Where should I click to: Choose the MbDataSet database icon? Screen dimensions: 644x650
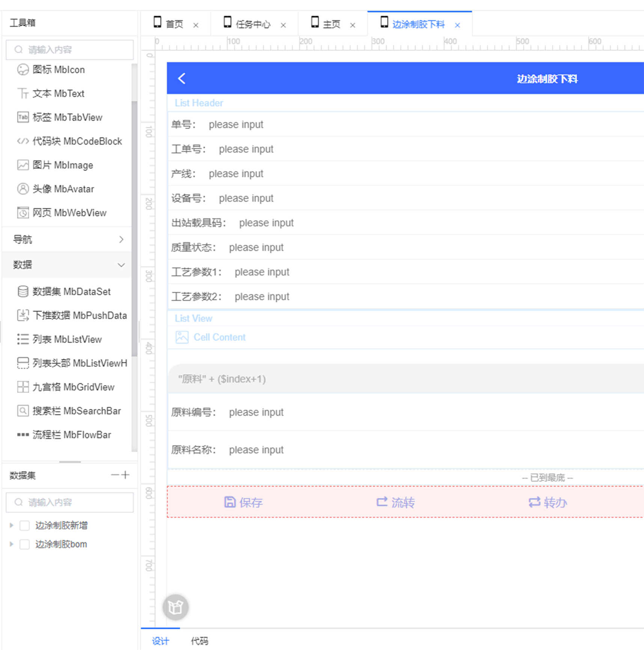click(x=23, y=292)
